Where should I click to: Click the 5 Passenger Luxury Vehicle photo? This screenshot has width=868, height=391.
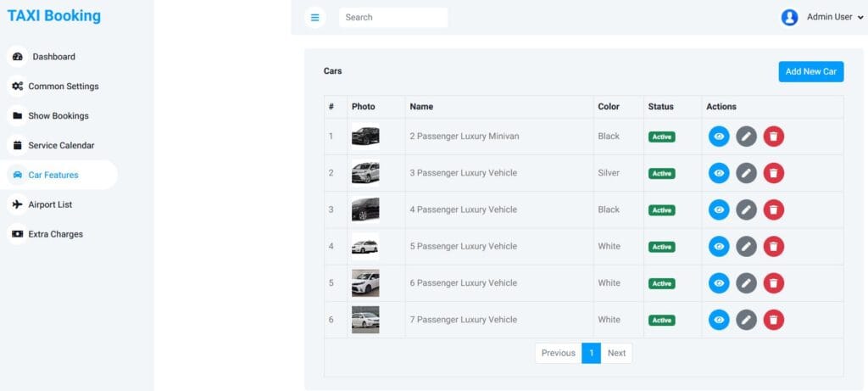click(x=365, y=247)
